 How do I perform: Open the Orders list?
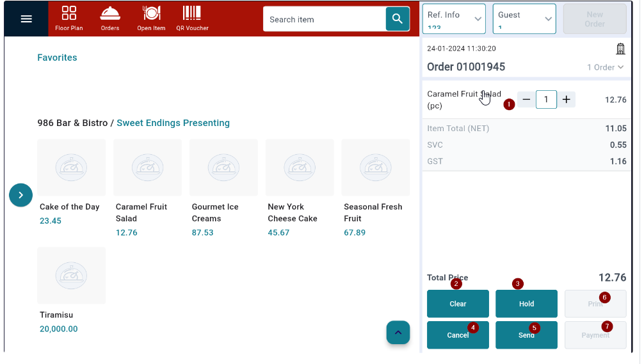(110, 19)
